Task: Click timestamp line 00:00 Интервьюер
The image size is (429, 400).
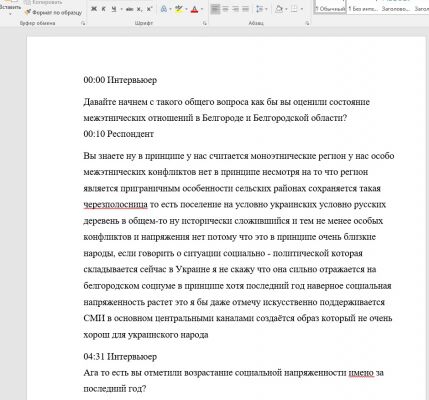Action: click(120, 80)
